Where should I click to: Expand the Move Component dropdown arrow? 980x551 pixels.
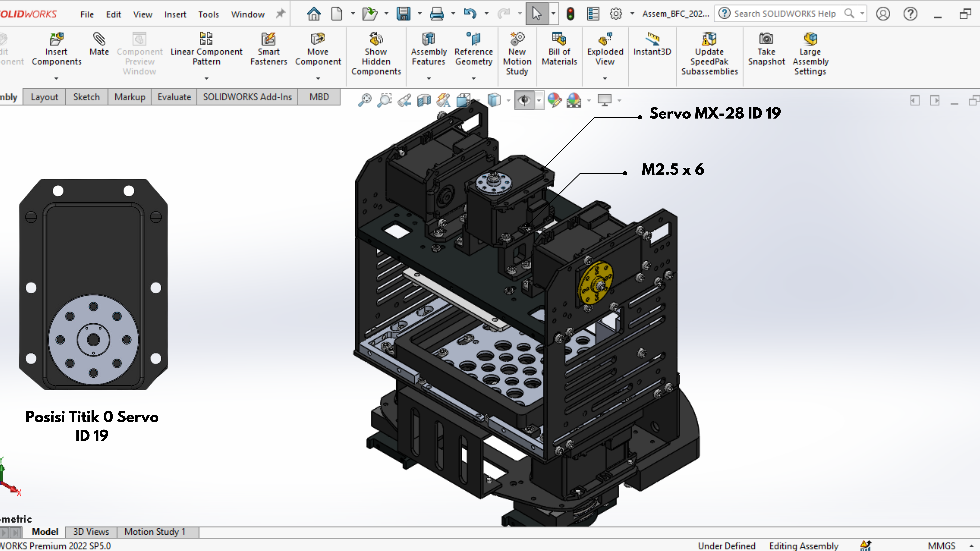tap(318, 79)
